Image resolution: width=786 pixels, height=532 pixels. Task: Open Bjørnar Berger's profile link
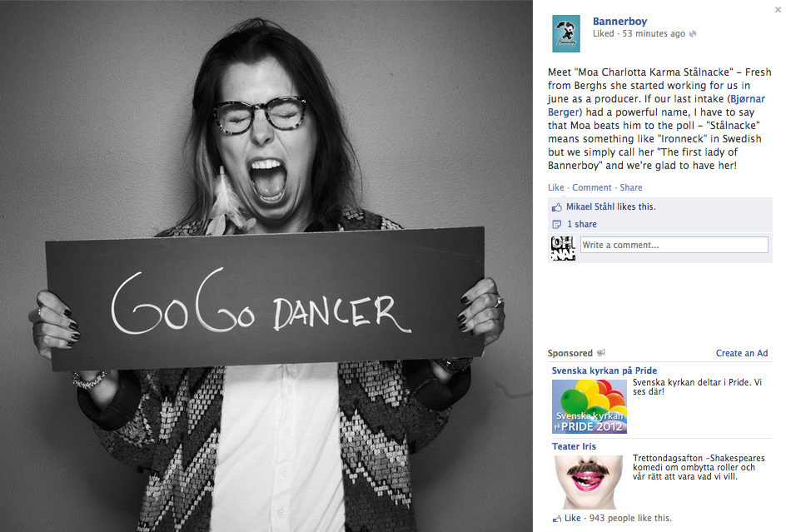pyautogui.click(x=657, y=105)
